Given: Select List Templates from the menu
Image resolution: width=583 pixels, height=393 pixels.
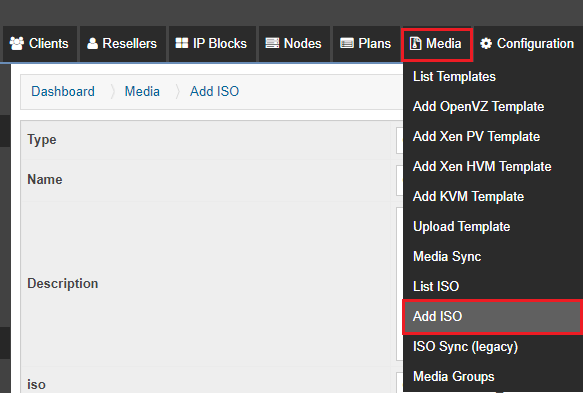Looking at the screenshot, I should pos(454,77).
